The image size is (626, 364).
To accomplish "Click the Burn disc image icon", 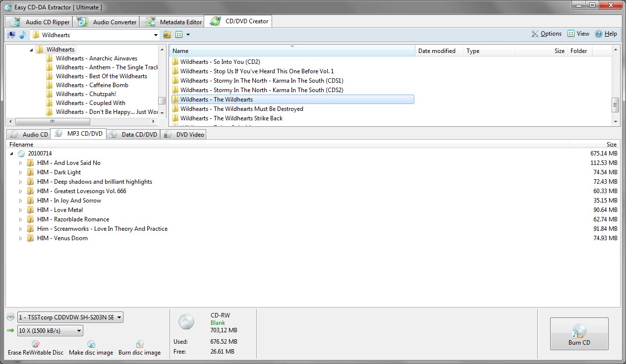I will click(x=140, y=344).
